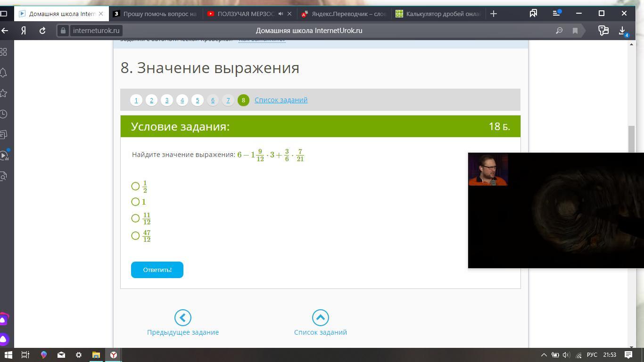Open the Mail app on taskbar
Screen dimensions: 644x362
click(x=61, y=355)
